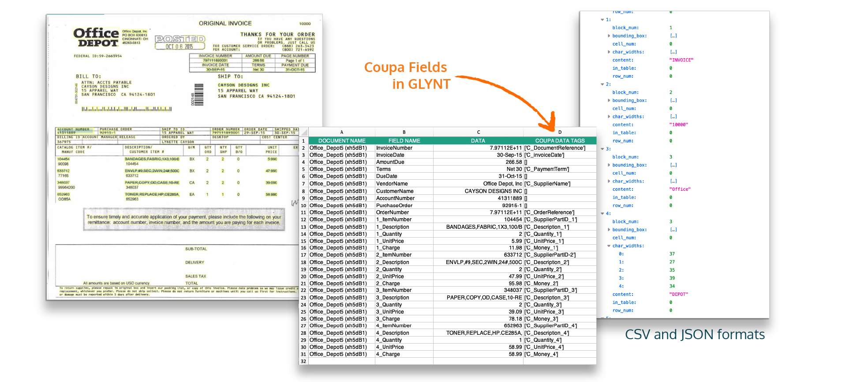Select spreadsheet column D header
The height and width of the screenshot is (382, 868).
pos(560,132)
